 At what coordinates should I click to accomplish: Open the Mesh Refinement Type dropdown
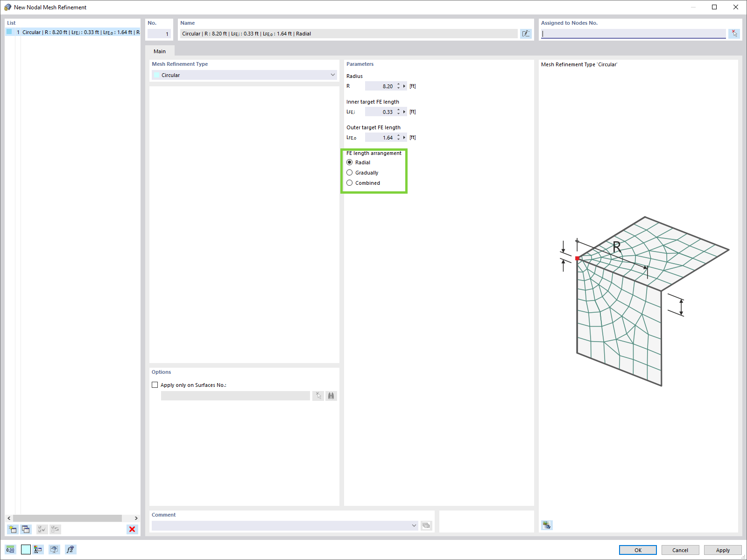(x=332, y=75)
